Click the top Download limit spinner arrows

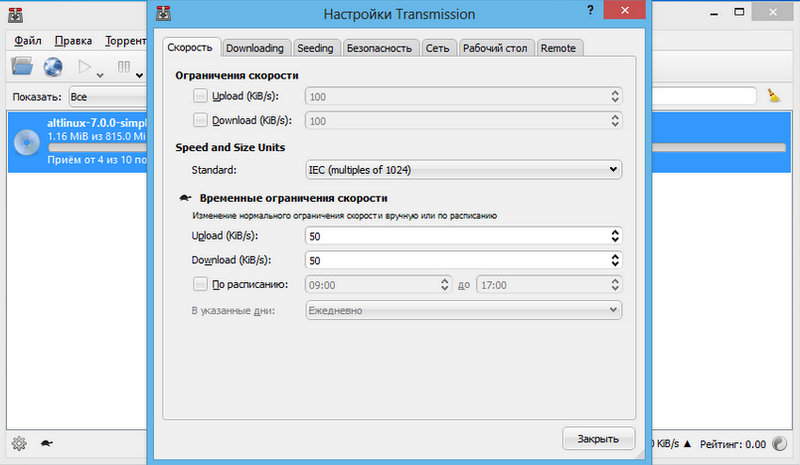click(615, 120)
